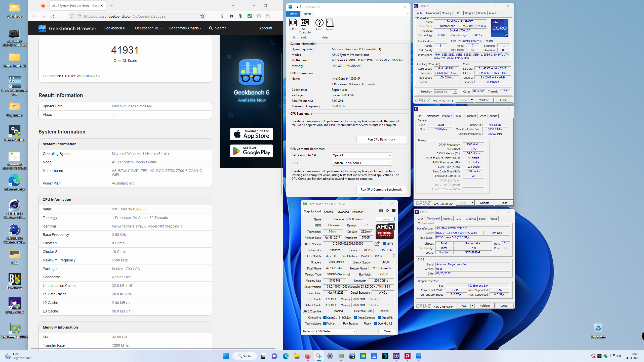The height and width of the screenshot is (362, 644).
Task: Switch to Mainboard tab in top CPU-Z window
Action: click(432, 13)
